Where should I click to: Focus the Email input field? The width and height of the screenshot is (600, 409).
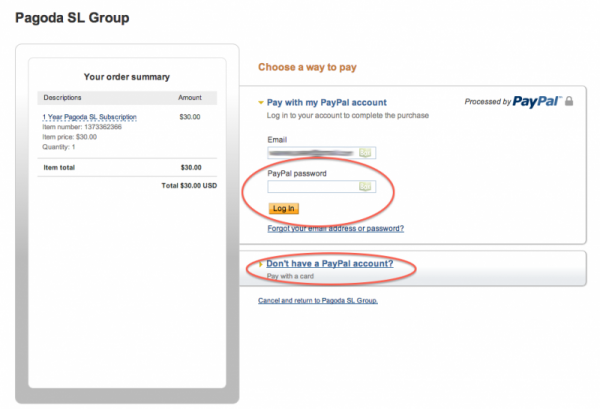coord(321,153)
